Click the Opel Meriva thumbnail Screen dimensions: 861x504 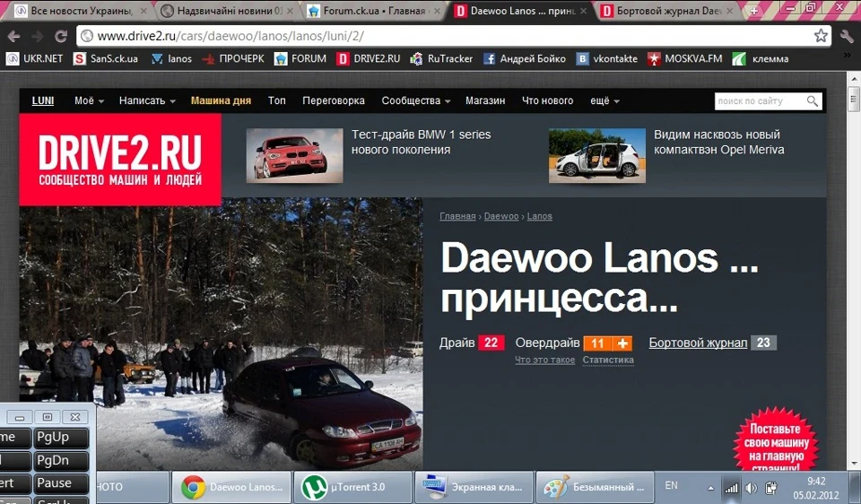pos(597,155)
